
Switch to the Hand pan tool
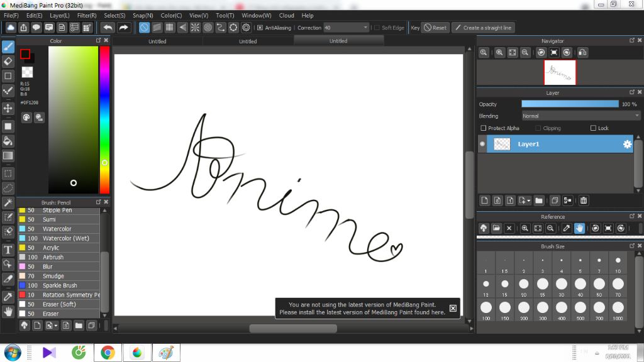8,312
